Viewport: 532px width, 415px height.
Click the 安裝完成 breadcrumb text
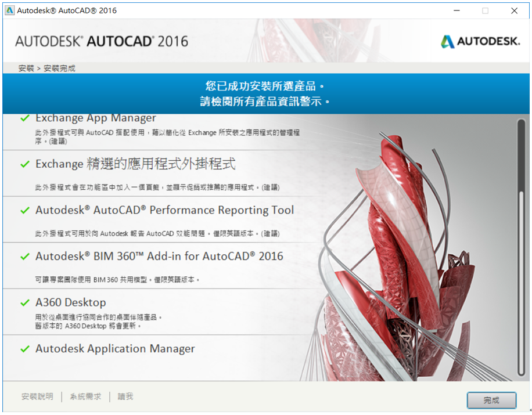pyautogui.click(x=59, y=68)
